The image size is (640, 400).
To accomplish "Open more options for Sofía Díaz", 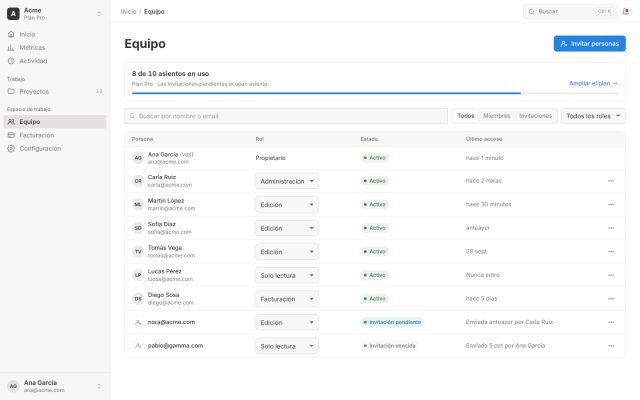I will coord(611,228).
